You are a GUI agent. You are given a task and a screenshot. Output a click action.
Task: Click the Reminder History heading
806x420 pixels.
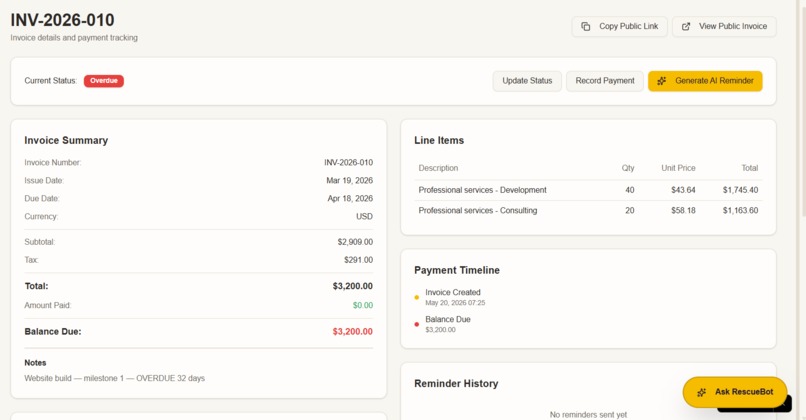click(x=456, y=384)
